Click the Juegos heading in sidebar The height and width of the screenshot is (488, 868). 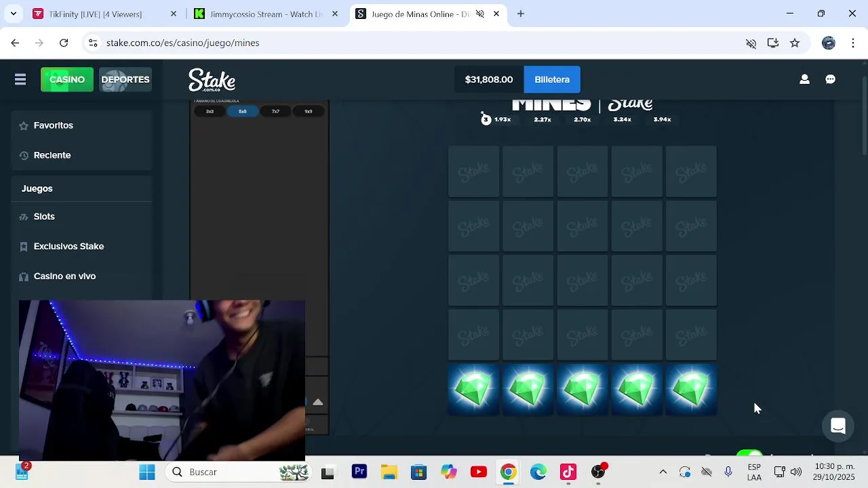point(37,188)
